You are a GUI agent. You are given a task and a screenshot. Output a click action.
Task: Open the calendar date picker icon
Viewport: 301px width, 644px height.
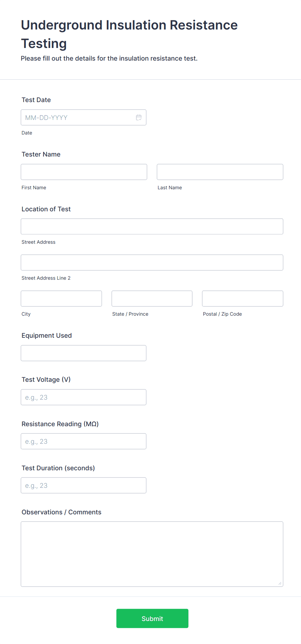tap(139, 117)
